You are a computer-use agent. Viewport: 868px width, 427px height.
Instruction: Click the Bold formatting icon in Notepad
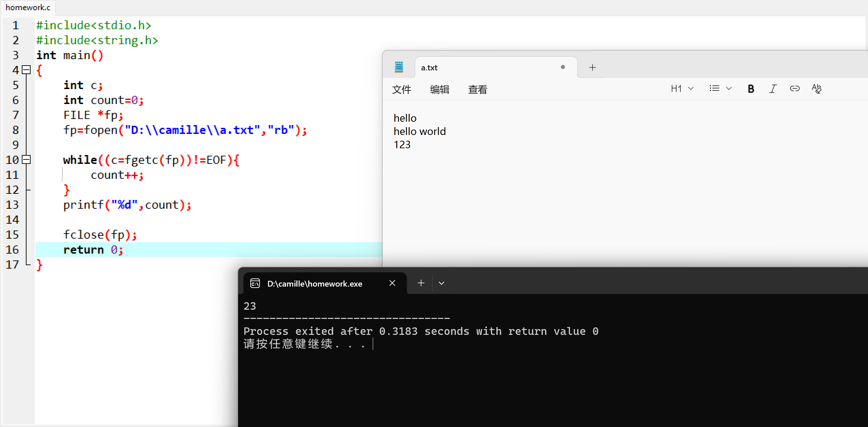[751, 89]
